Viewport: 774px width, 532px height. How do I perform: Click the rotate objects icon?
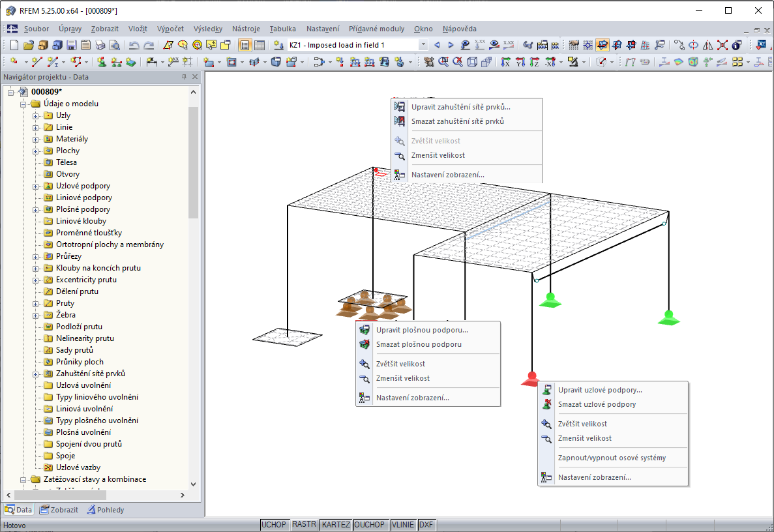click(694, 45)
